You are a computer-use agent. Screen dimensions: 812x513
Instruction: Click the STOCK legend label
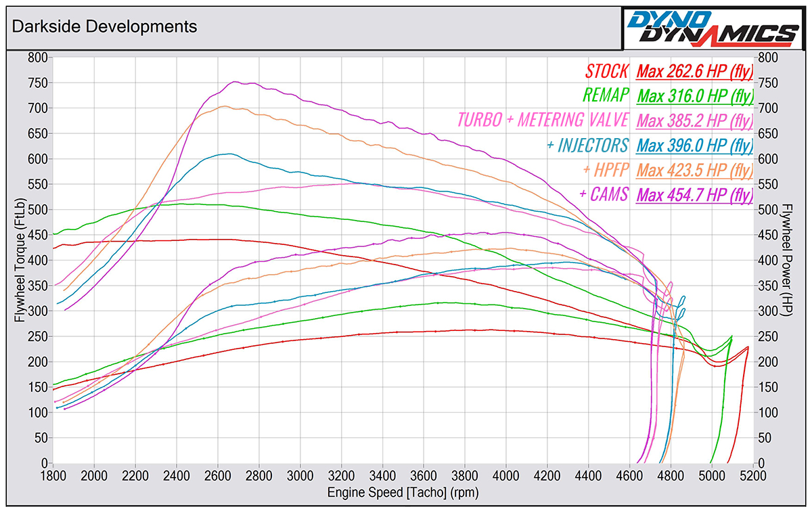[x=606, y=71]
